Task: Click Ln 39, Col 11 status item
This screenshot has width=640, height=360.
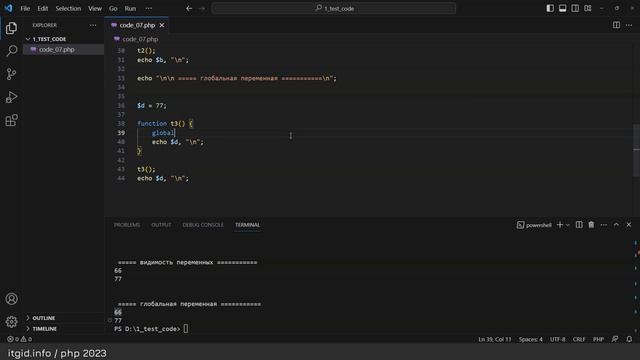Action: (495, 339)
